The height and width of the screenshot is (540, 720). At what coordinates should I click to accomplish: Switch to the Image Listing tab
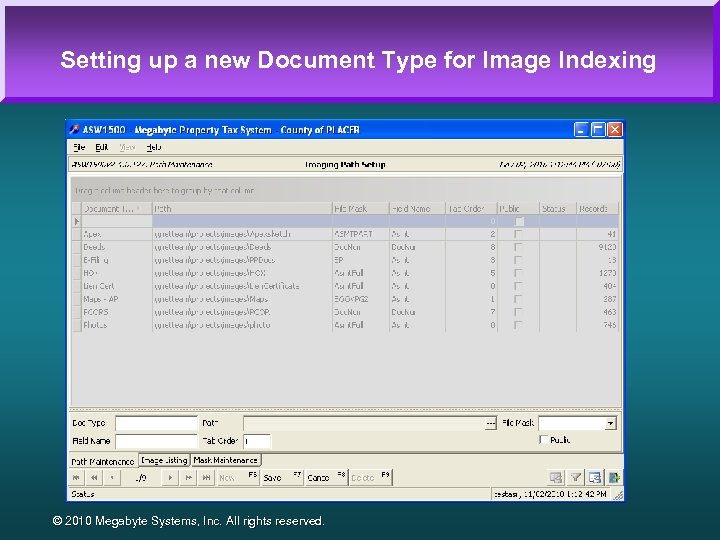tap(164, 461)
